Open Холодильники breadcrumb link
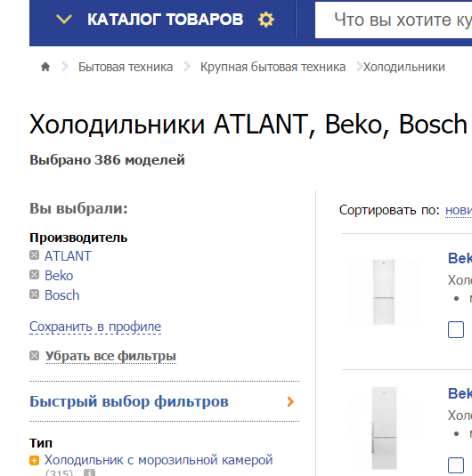This screenshot has width=472, height=476. click(x=404, y=67)
